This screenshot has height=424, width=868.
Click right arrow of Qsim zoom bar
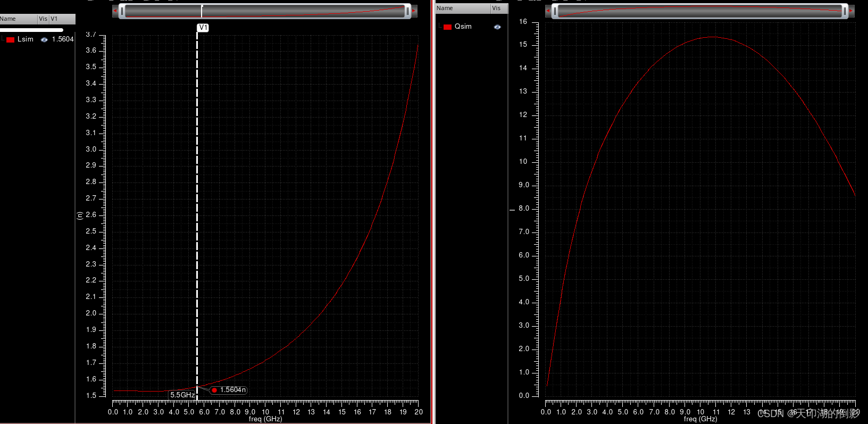pos(852,11)
